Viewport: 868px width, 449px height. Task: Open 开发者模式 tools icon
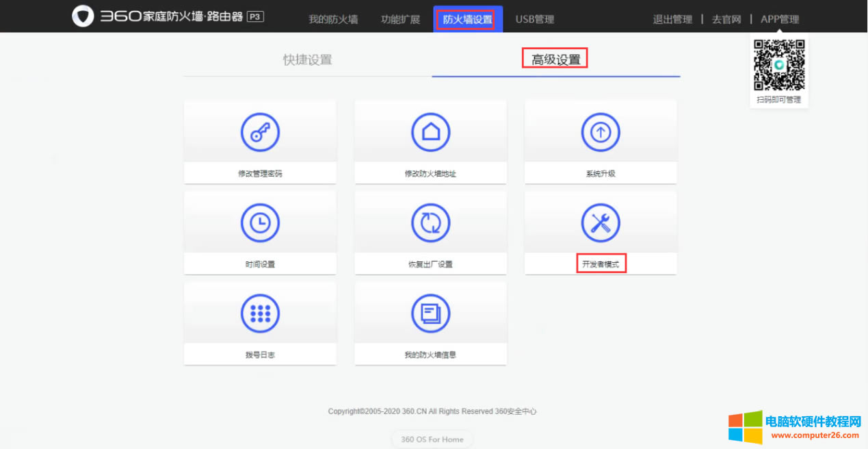(601, 222)
